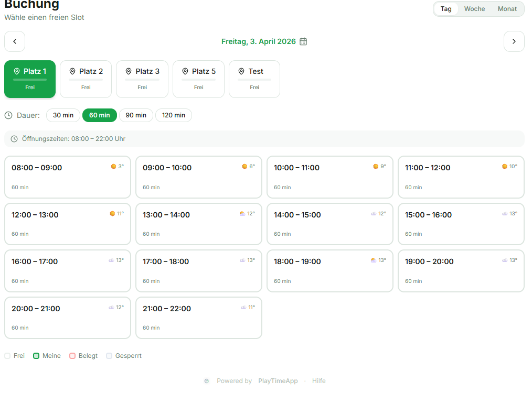Book the 10:00 – 11:00 slot
This screenshot has width=532, height=393.
(x=329, y=177)
